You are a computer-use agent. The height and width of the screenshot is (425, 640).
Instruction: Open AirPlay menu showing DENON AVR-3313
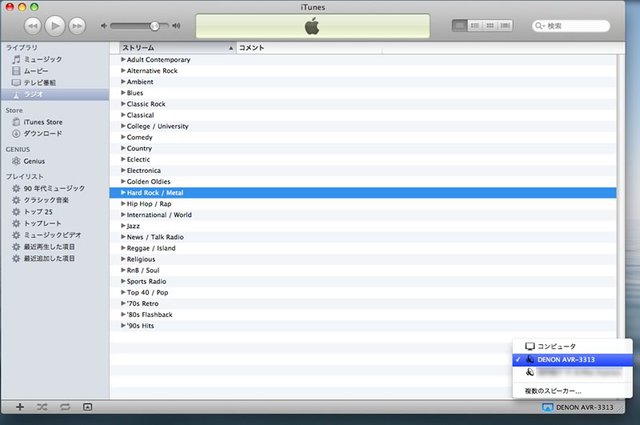pos(578,407)
